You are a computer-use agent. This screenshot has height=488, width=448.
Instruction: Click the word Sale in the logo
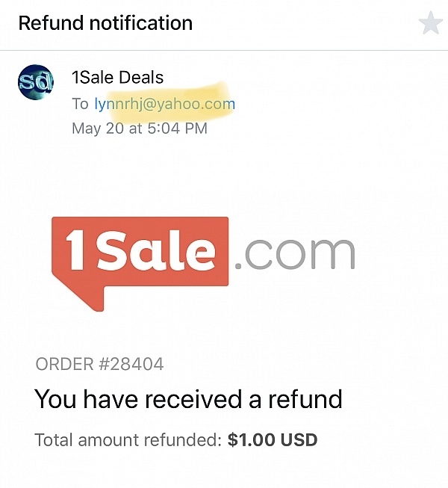coord(156,251)
